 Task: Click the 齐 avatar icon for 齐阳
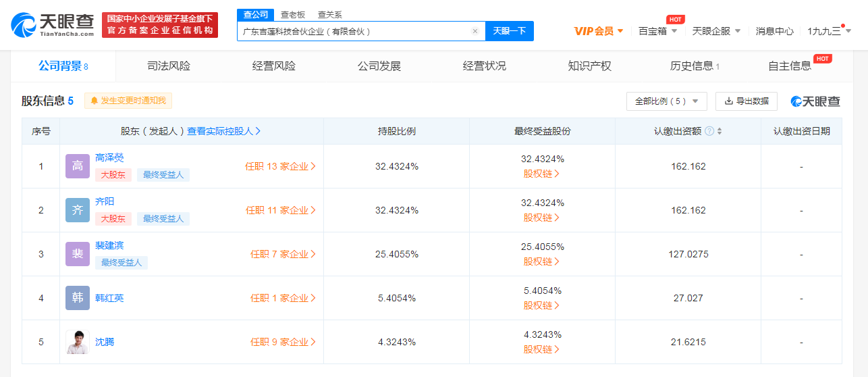pyautogui.click(x=78, y=210)
